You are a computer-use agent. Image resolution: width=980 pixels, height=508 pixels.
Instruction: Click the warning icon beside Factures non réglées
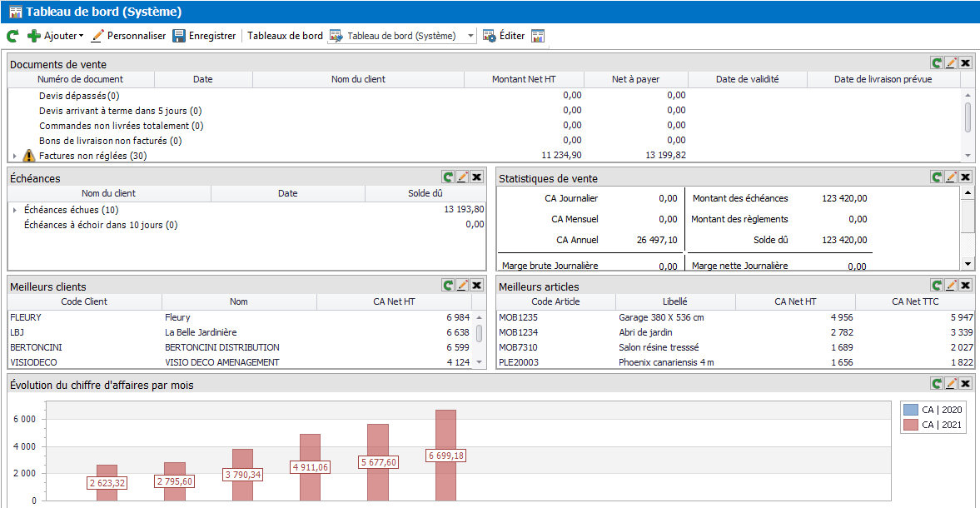(x=29, y=156)
